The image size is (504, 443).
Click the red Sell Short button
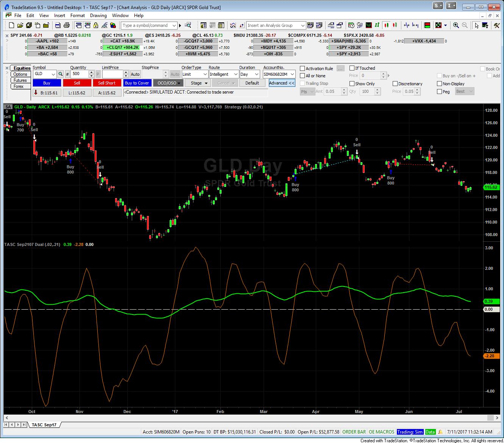pos(107,83)
